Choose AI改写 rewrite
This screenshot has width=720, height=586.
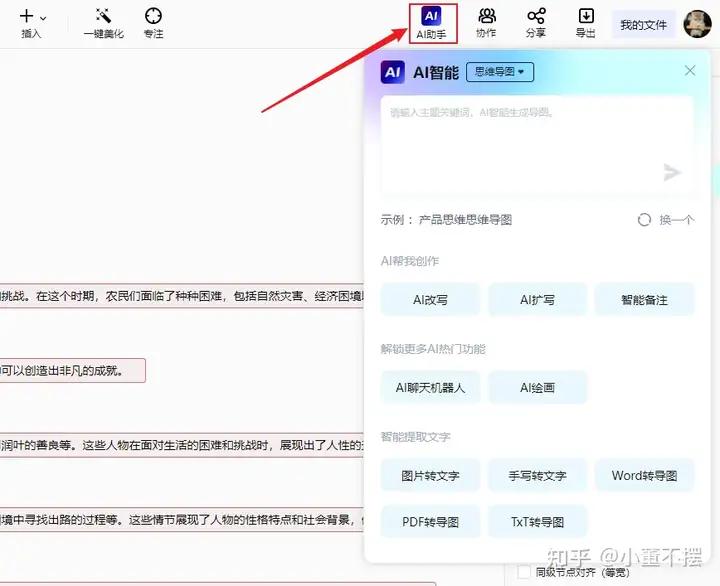pos(430,300)
